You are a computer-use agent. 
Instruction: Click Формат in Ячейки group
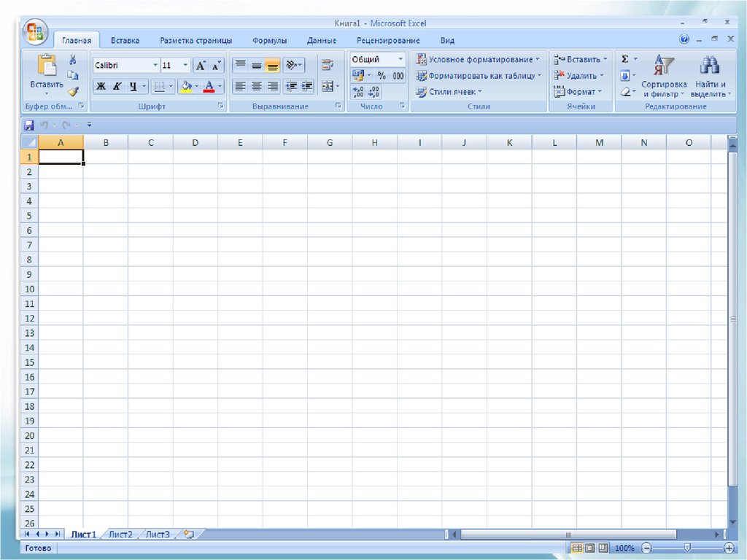click(578, 91)
